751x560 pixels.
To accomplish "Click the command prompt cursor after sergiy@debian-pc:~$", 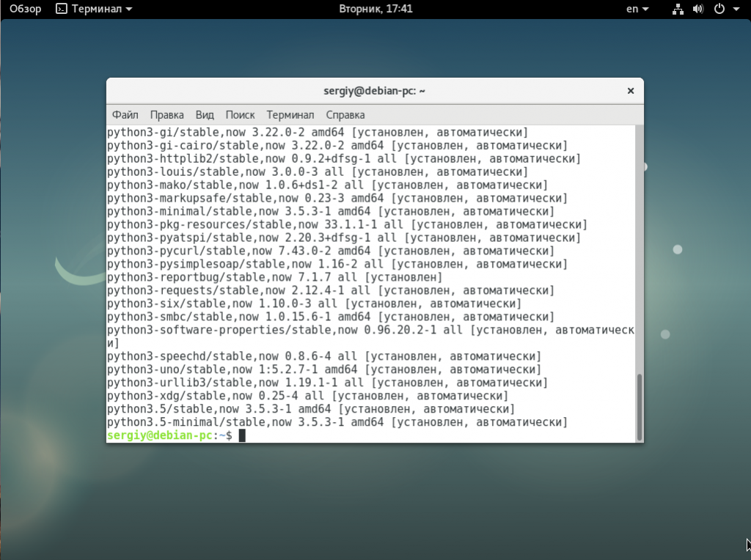I will [242, 436].
